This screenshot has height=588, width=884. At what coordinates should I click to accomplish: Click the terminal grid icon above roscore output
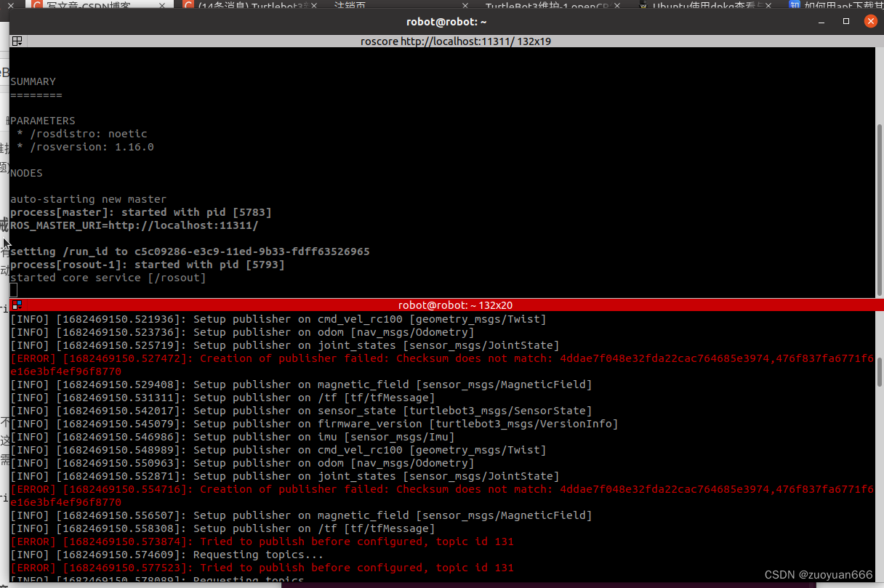point(17,41)
